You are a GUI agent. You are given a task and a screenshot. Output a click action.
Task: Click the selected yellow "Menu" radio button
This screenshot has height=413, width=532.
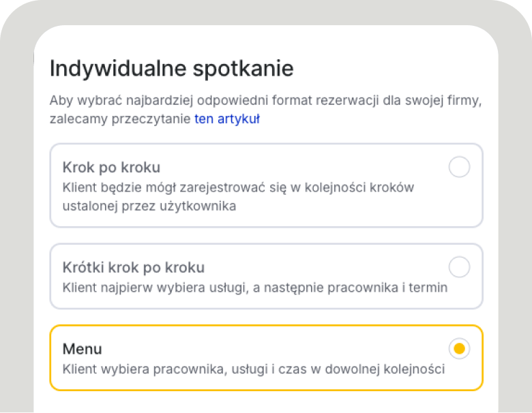pos(459,349)
